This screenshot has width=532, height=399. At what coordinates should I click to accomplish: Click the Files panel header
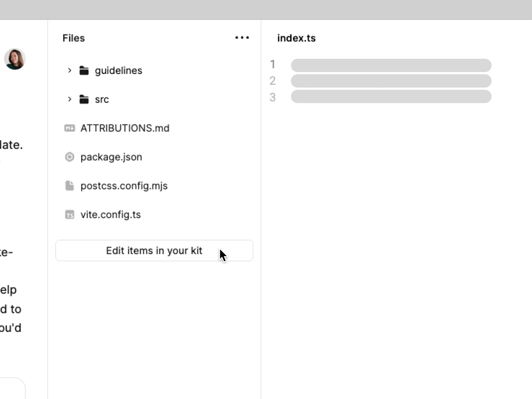[73, 38]
